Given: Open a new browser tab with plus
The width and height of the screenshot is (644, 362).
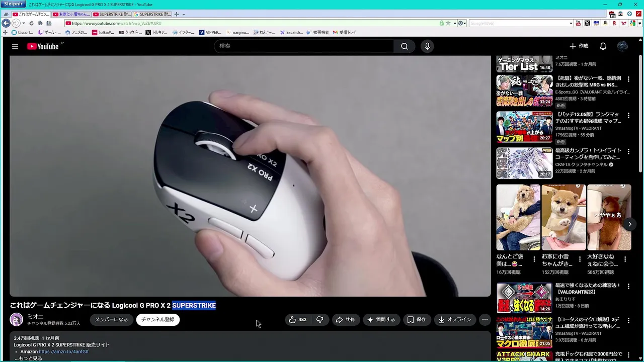Looking at the screenshot, I should [176, 14].
